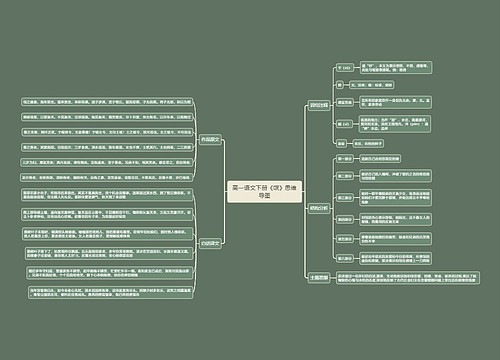Select the 白话译文 branch node
Screen dimensions: 500x360
(x=210, y=243)
